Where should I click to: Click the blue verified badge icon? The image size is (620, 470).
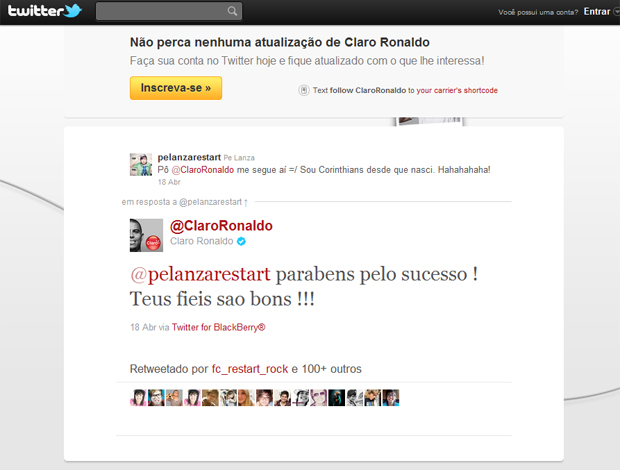pos(241,241)
